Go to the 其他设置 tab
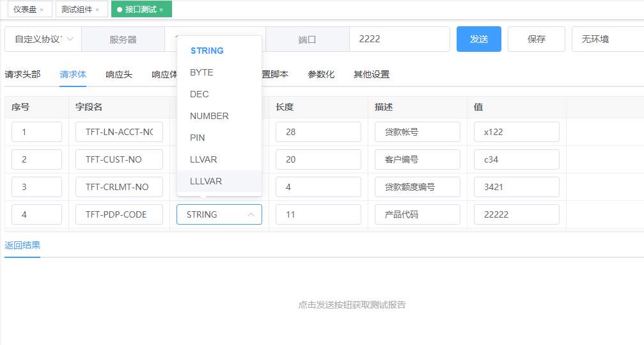Image resolution: width=644 pixels, height=345 pixels. [x=372, y=74]
